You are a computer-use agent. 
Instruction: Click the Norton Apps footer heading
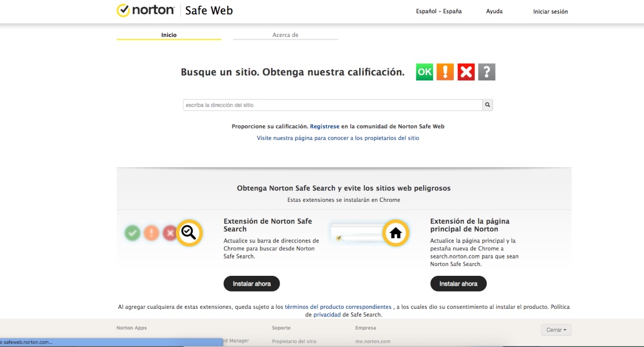[x=131, y=328]
